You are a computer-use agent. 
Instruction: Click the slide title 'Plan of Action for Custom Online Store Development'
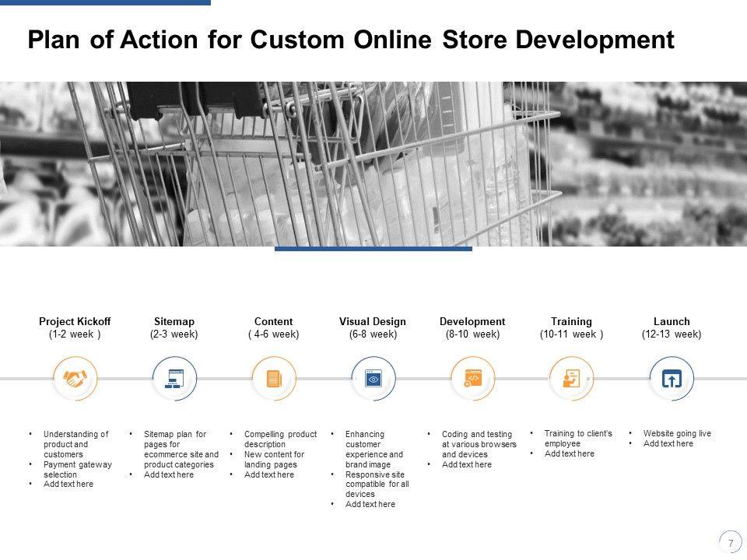pyautogui.click(x=351, y=40)
